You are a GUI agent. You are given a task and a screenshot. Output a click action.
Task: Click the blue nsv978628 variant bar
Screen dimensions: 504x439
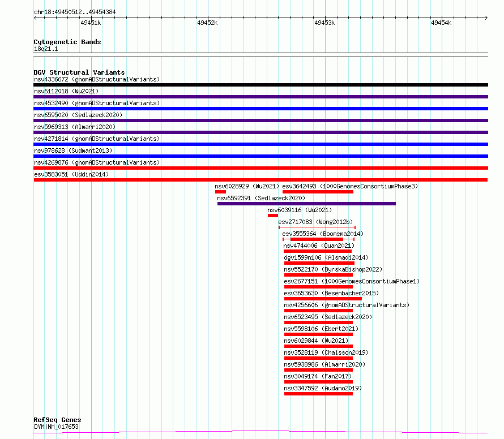(260, 156)
